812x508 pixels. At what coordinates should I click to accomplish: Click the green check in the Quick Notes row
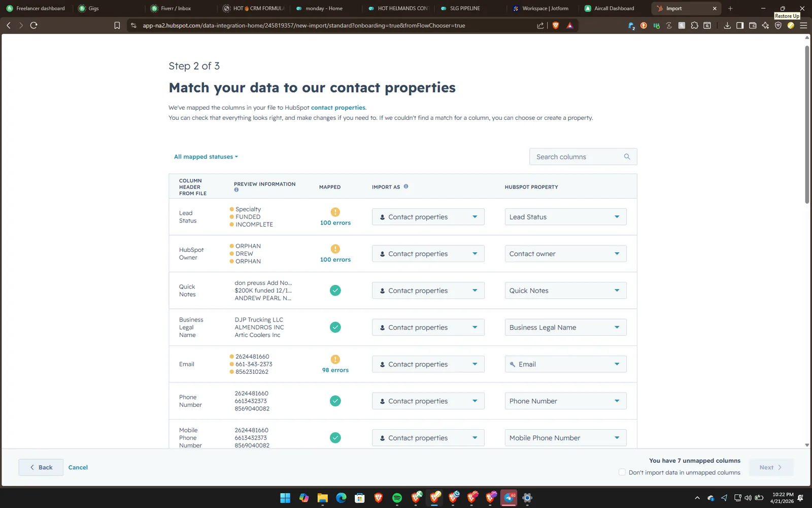[x=335, y=291]
